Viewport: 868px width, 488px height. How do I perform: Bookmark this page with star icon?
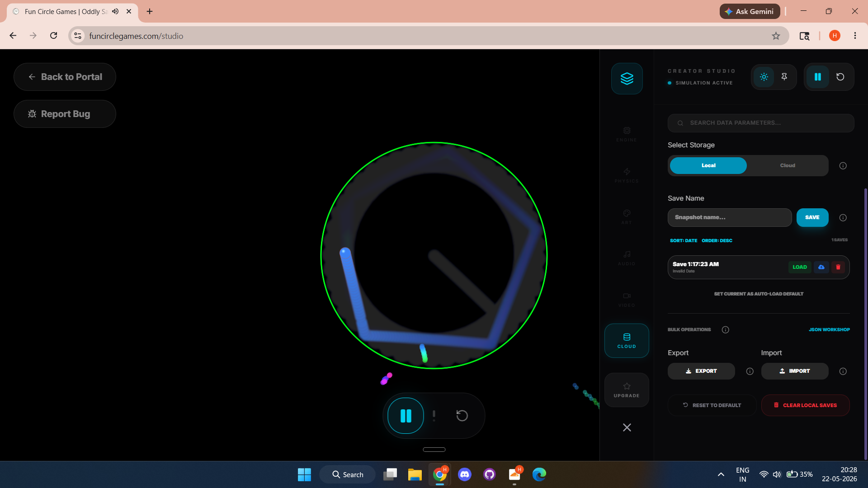click(x=776, y=36)
